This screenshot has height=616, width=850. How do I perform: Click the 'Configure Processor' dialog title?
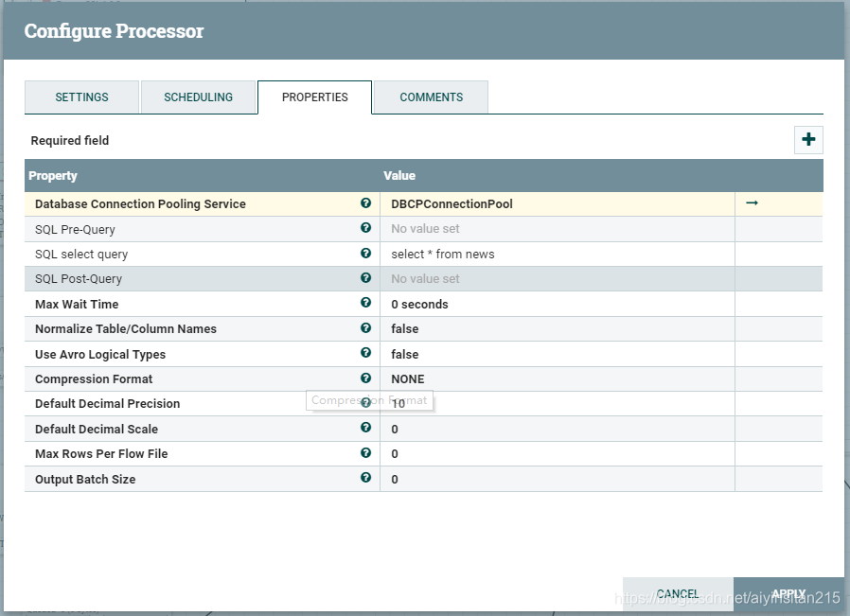(x=114, y=31)
